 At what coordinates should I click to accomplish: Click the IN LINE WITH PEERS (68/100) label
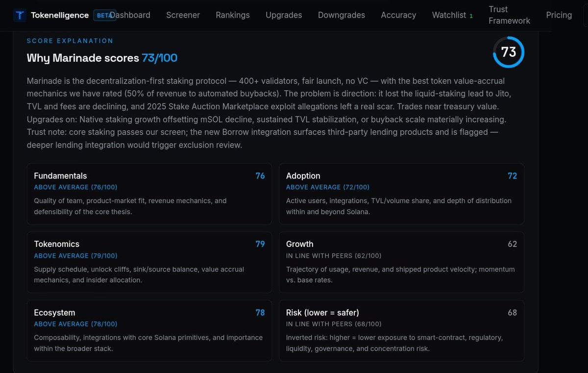334,324
